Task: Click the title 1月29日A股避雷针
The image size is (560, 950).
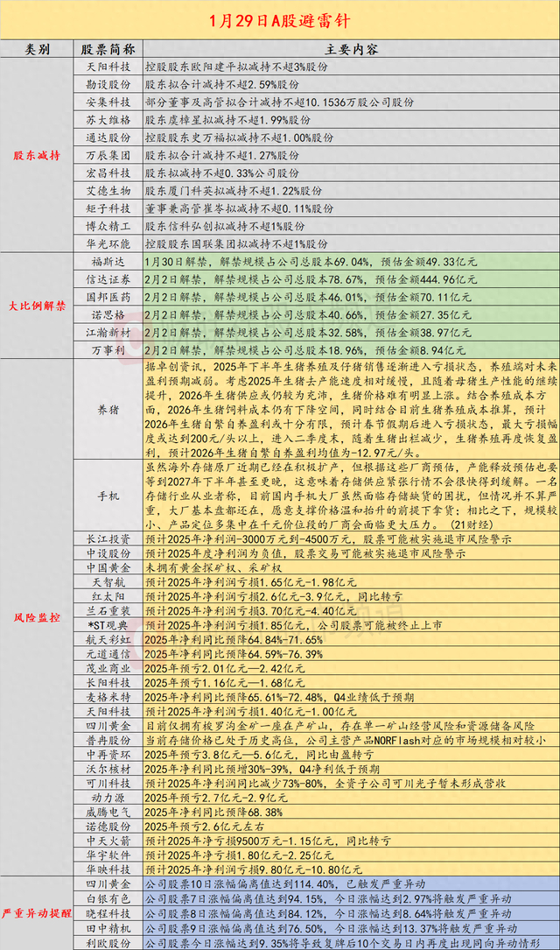Action: [280, 21]
